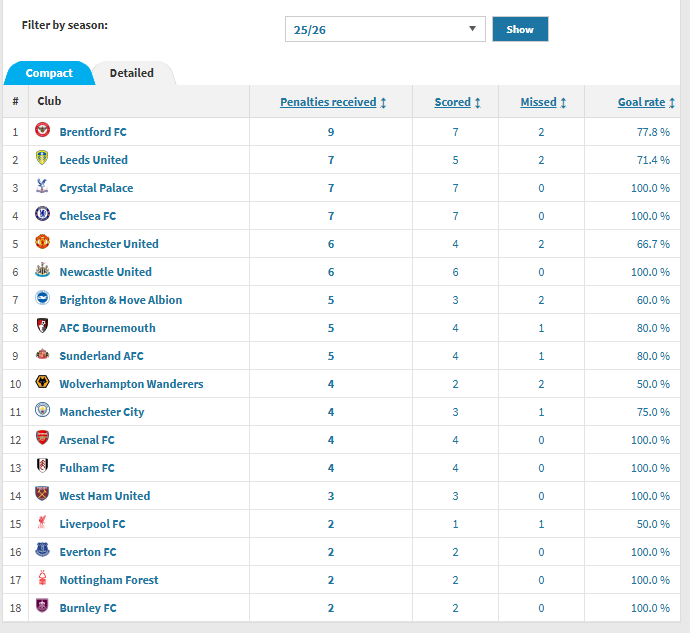Switch to the Detailed tab
This screenshot has height=633, width=690.
click(132, 73)
